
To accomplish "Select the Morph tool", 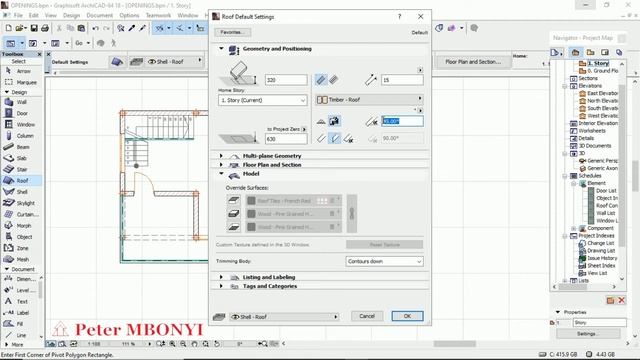I will [x=22, y=225].
